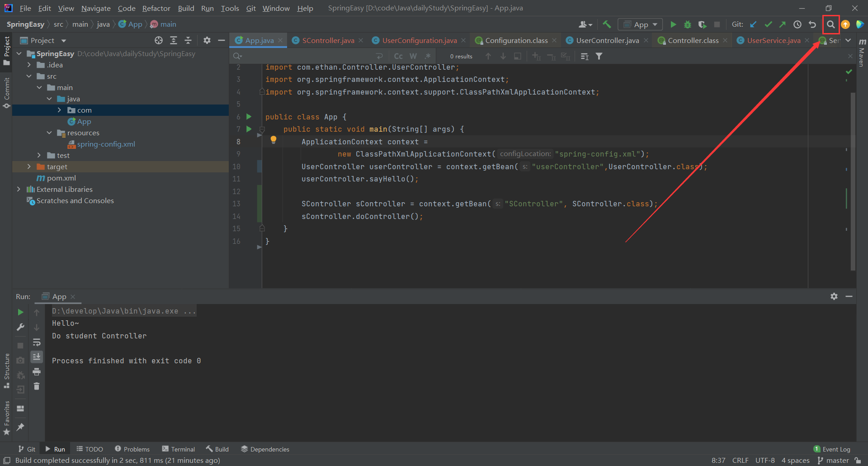
Task: Switch to UserService.java tab
Action: coord(774,40)
